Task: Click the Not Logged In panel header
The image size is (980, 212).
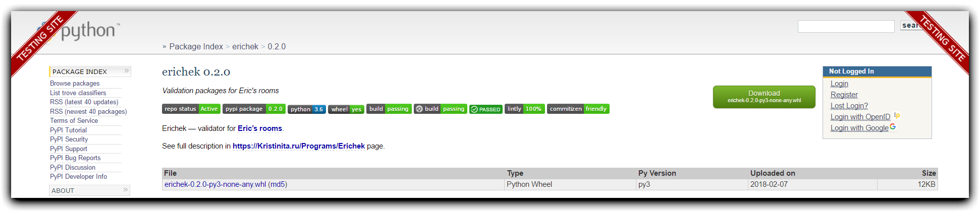Action: (x=877, y=72)
